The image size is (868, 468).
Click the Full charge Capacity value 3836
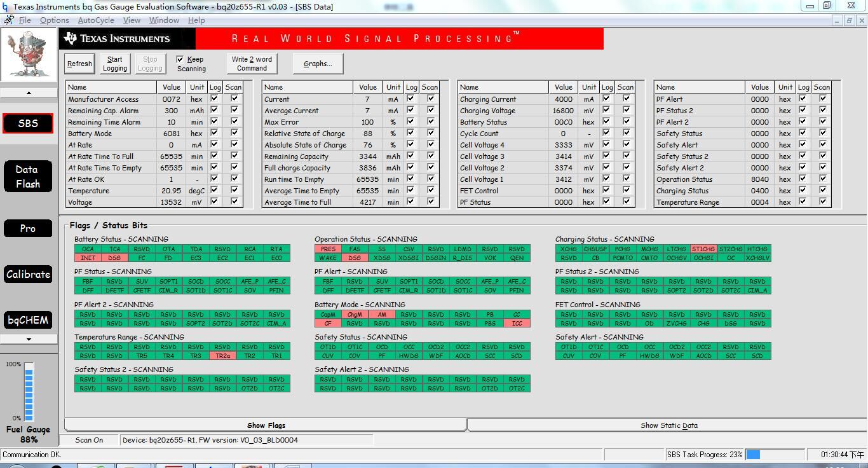tap(367, 168)
